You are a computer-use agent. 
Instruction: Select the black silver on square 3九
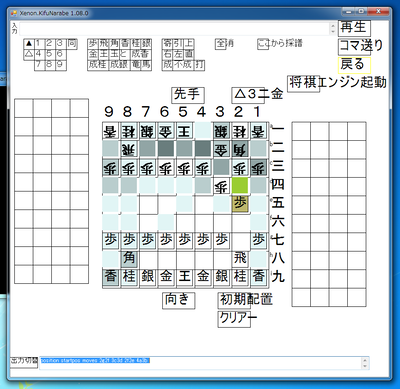(221, 277)
